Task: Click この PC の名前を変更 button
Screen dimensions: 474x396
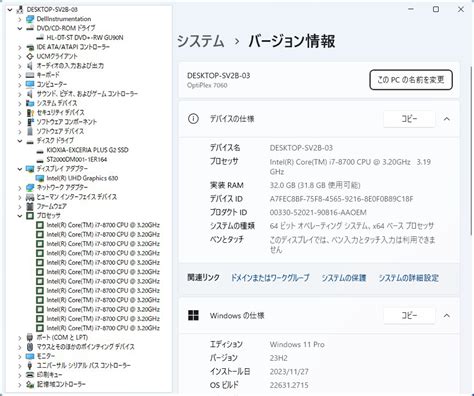Action: pos(411,80)
